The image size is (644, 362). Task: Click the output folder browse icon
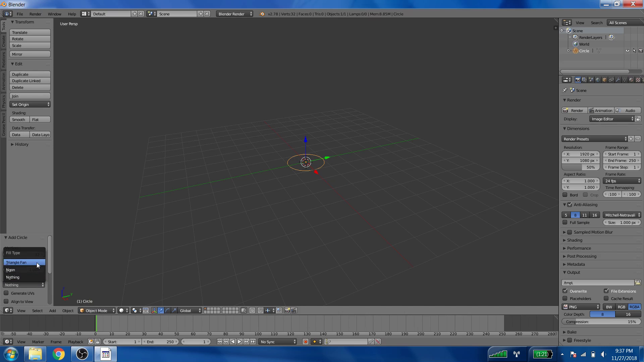click(638, 283)
